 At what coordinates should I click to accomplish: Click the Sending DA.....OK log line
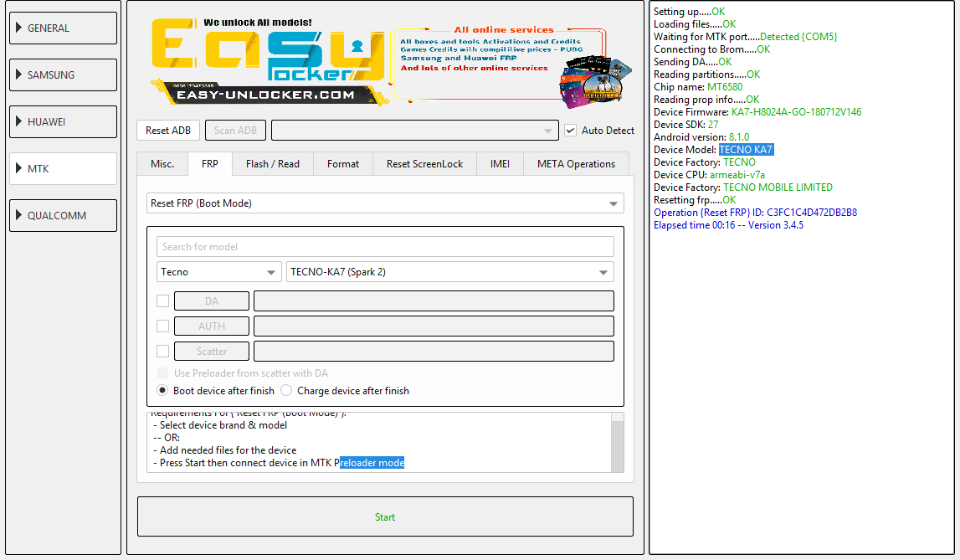pyautogui.click(x=692, y=62)
